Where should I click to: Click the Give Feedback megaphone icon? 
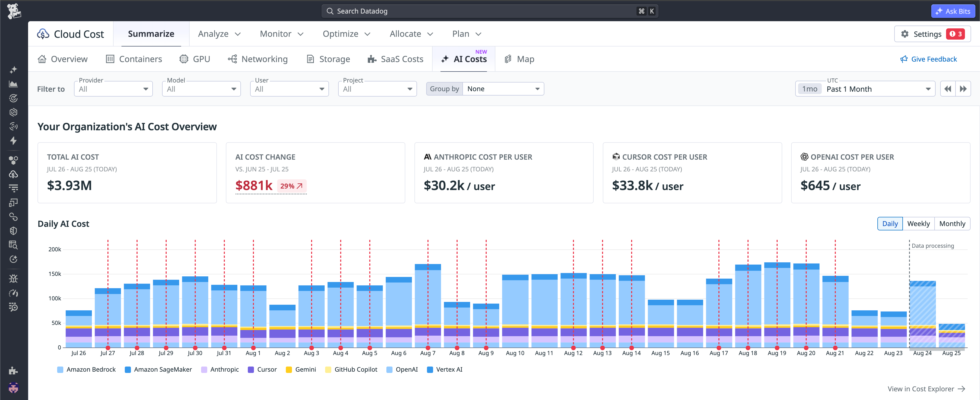point(904,59)
